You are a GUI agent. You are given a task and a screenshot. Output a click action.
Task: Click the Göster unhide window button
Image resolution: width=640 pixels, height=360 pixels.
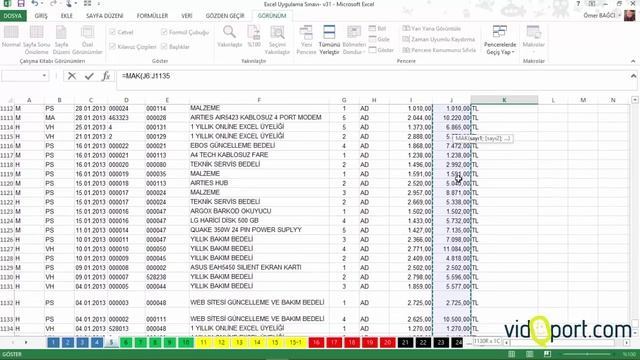[381, 50]
